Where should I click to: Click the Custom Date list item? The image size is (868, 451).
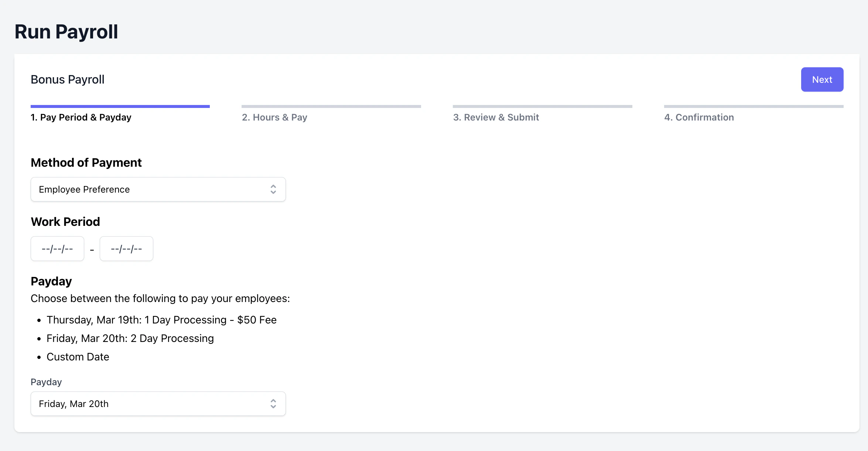coord(78,357)
